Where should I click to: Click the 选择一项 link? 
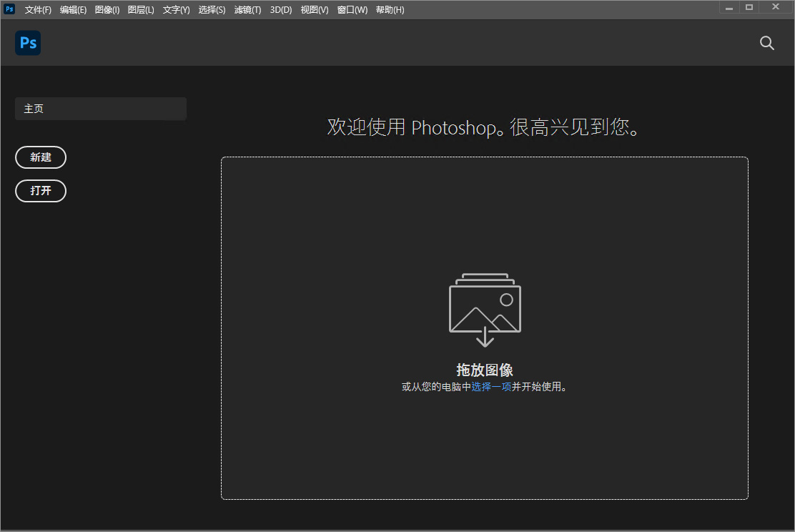[491, 386]
